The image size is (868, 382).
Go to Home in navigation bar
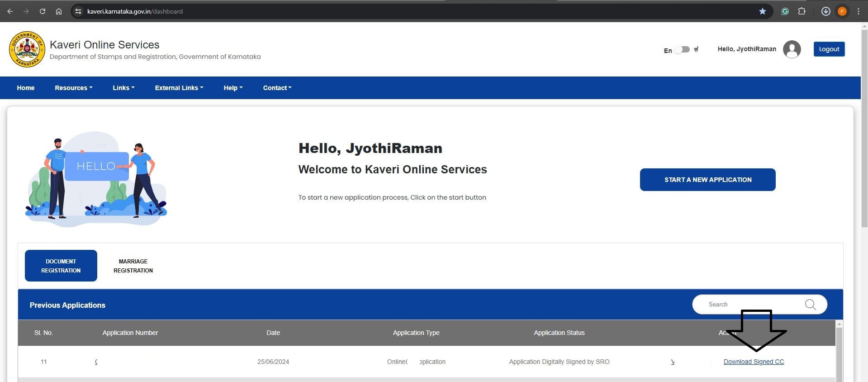[26, 88]
